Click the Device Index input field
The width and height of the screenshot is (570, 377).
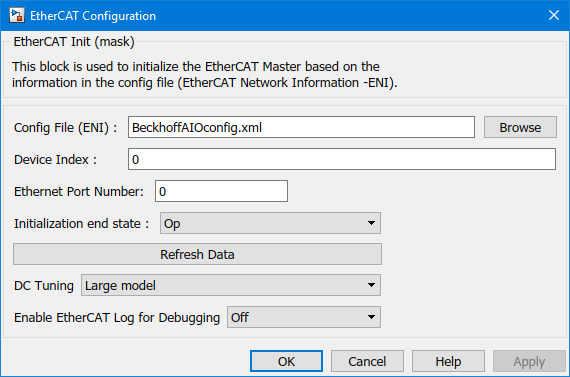point(342,159)
